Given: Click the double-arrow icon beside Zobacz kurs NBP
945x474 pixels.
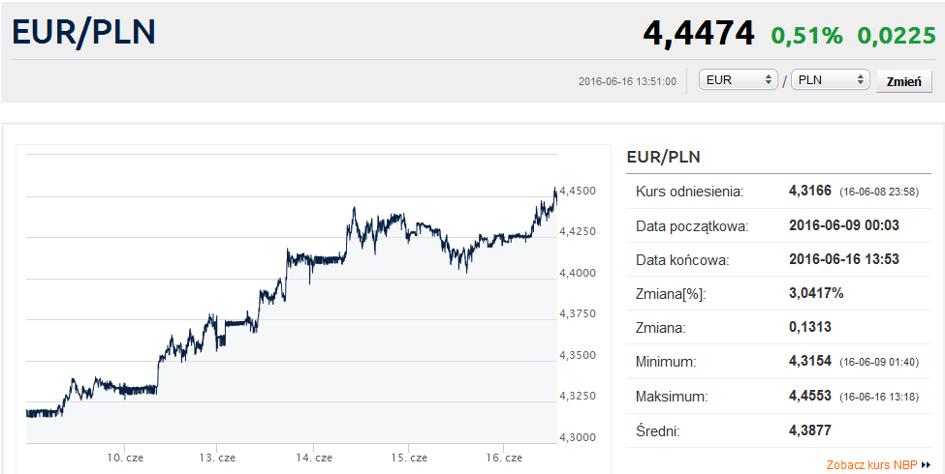Looking at the screenshot, I should [927, 465].
